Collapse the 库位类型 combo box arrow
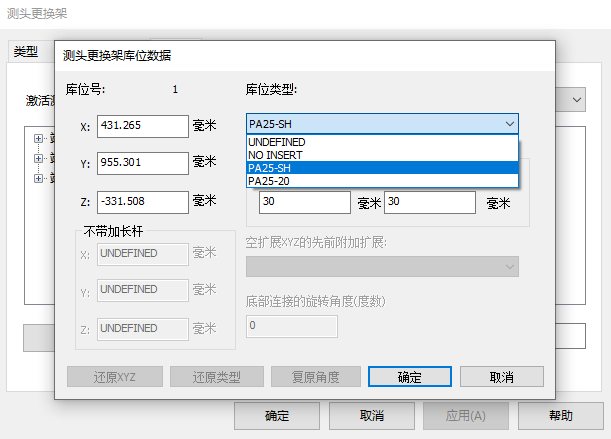The image size is (611, 439). 510,124
